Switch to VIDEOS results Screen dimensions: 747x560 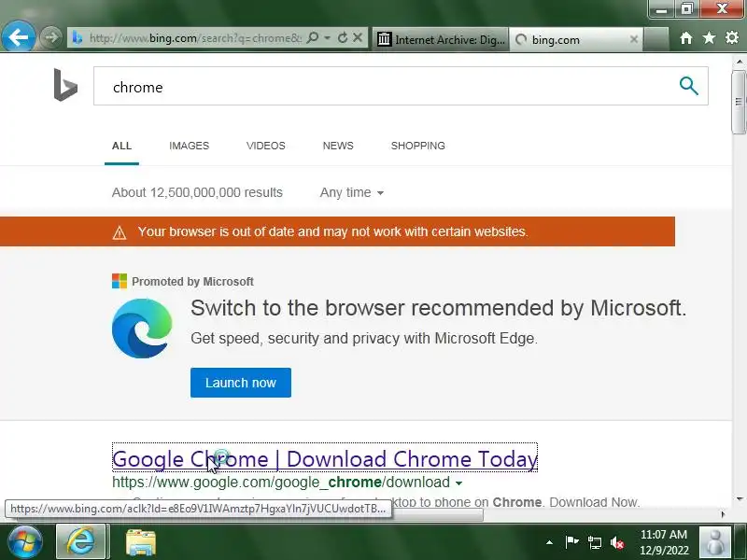coord(266,146)
